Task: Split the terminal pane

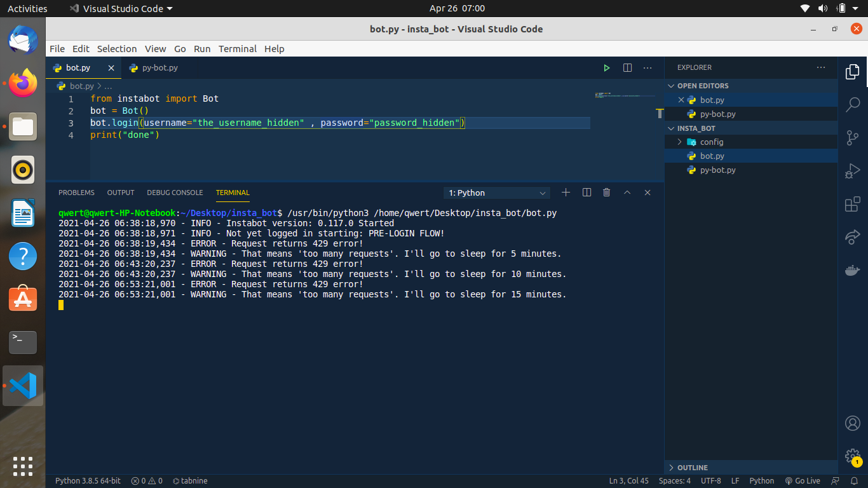Action: [x=587, y=193]
